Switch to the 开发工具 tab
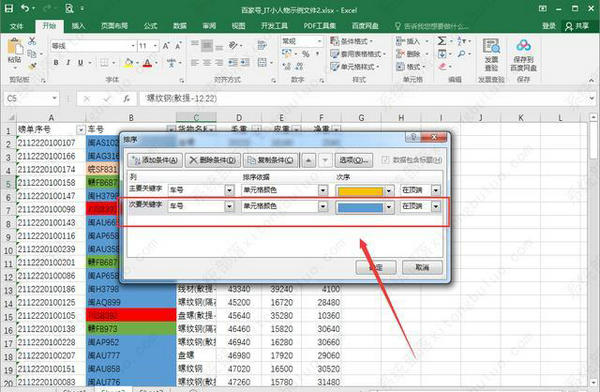 (x=274, y=26)
